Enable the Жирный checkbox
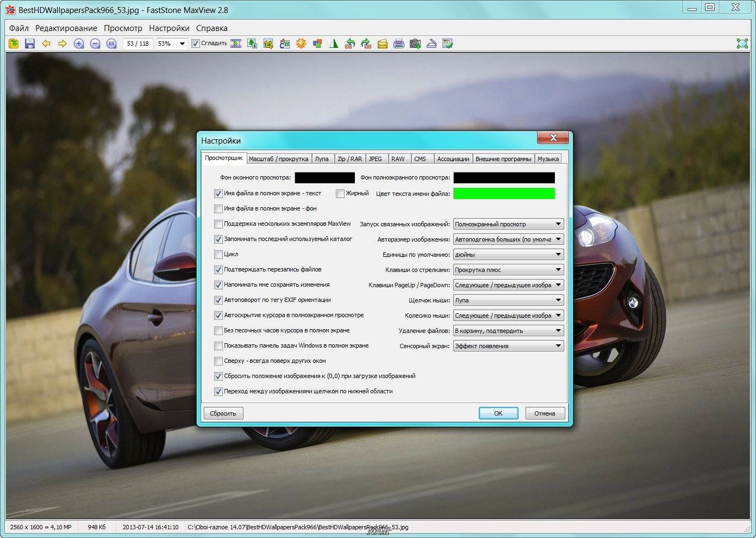Image resolution: width=756 pixels, height=538 pixels. 340,193
